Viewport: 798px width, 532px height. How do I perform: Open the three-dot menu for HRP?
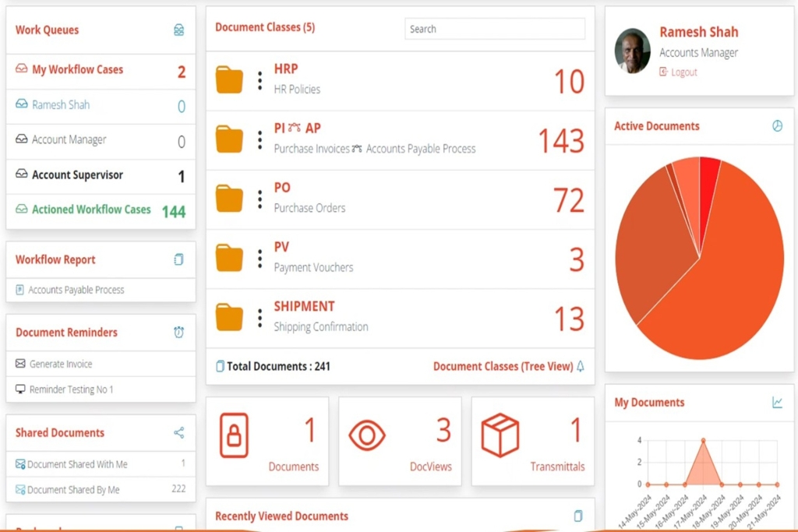coord(260,81)
